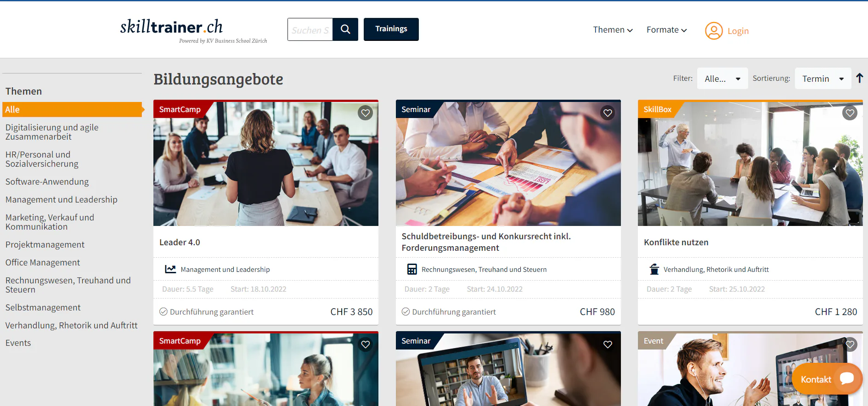
Task: Select Selbstmanagement theme
Action: (43, 307)
